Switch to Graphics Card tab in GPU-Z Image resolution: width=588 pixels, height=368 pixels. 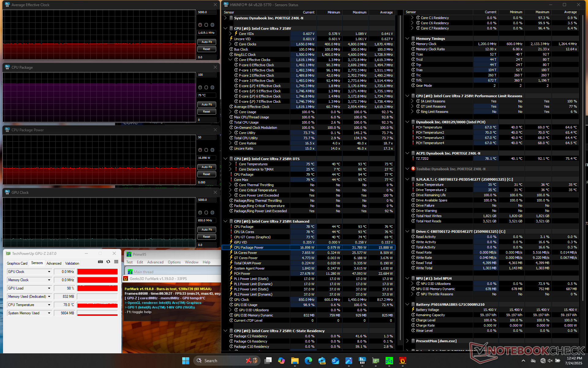17,263
